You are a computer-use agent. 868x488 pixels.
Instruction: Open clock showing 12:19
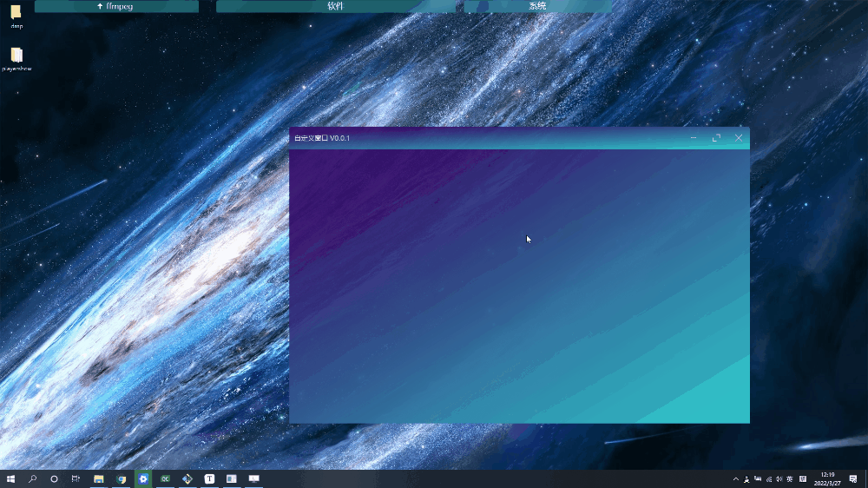[827, 479]
